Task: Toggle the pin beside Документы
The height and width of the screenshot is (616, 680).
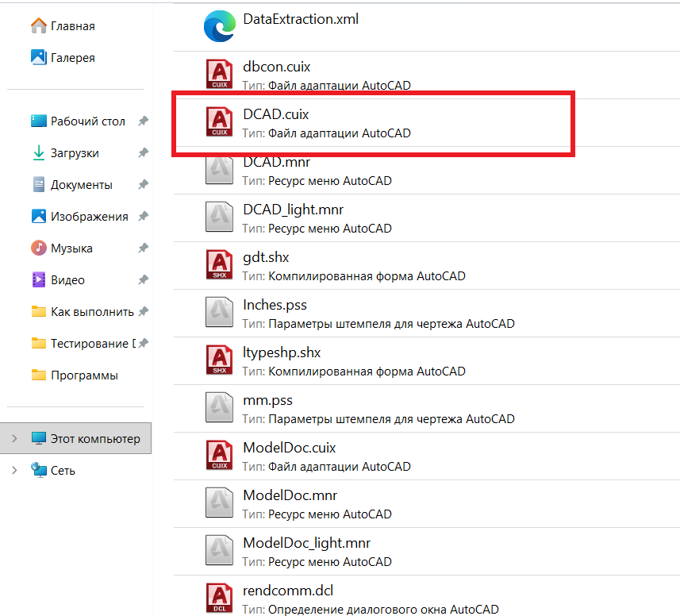Action: pos(143,185)
